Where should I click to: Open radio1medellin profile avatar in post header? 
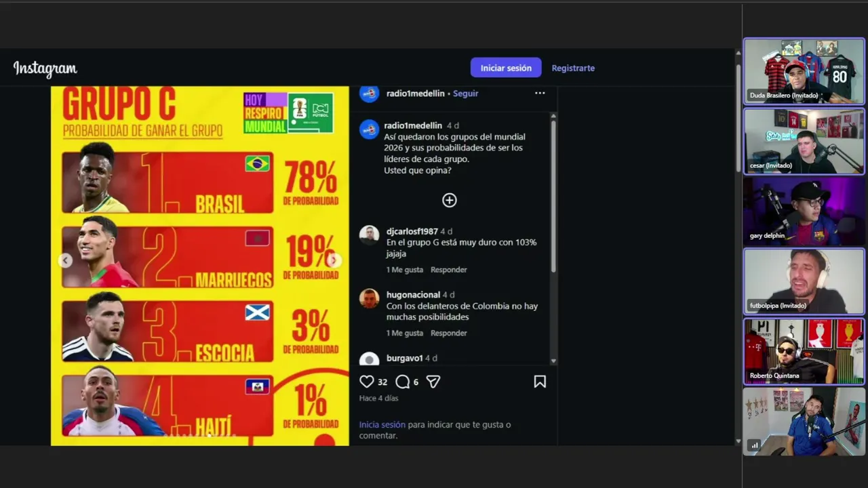click(x=369, y=94)
